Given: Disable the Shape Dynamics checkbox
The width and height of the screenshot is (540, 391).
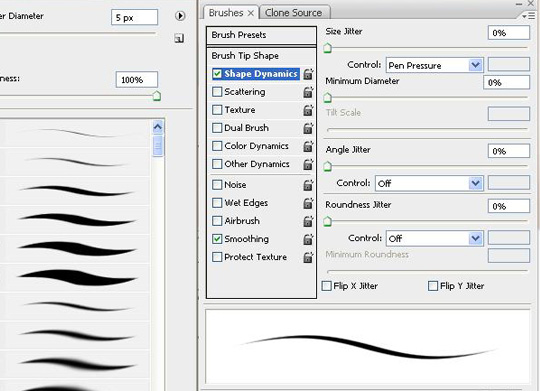Looking at the screenshot, I should click(217, 74).
